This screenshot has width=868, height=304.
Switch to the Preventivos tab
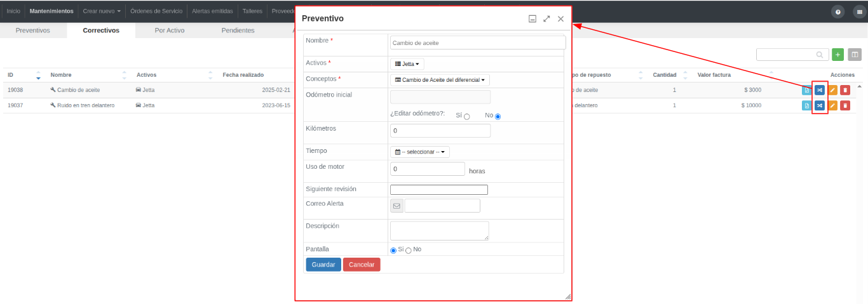[33, 30]
